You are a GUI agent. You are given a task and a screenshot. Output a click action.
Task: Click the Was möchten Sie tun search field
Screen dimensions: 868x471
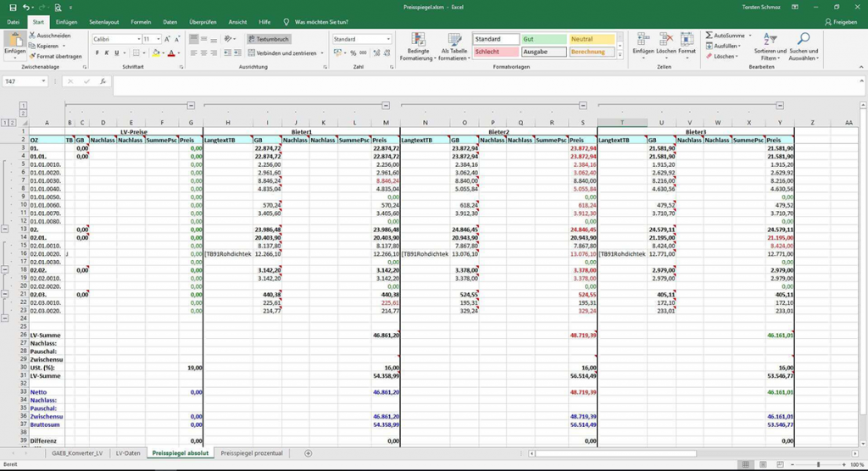point(321,22)
